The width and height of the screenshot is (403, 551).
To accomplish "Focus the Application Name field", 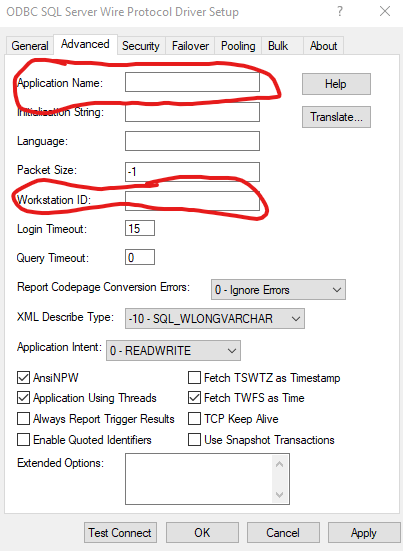I will tap(192, 82).
